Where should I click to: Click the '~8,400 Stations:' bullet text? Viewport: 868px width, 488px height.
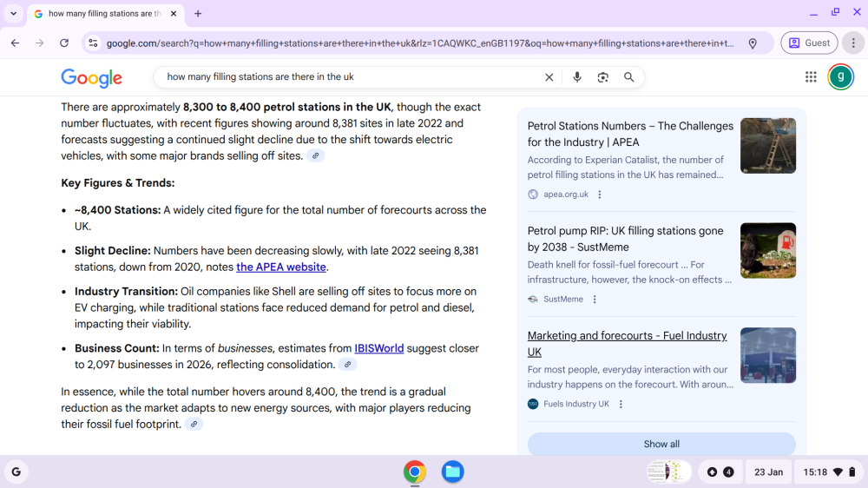point(118,210)
